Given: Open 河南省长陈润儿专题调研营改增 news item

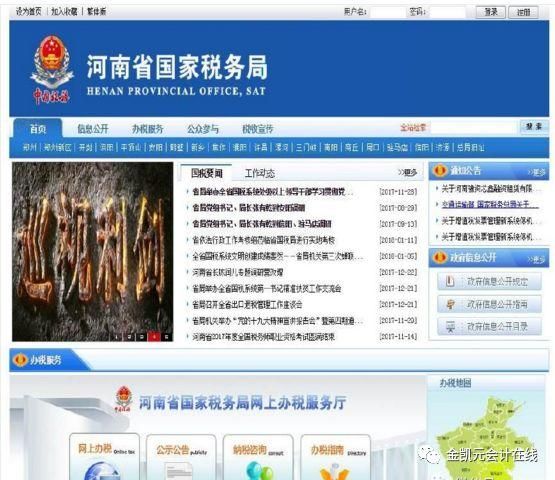Looking at the screenshot, I should [x=238, y=272].
